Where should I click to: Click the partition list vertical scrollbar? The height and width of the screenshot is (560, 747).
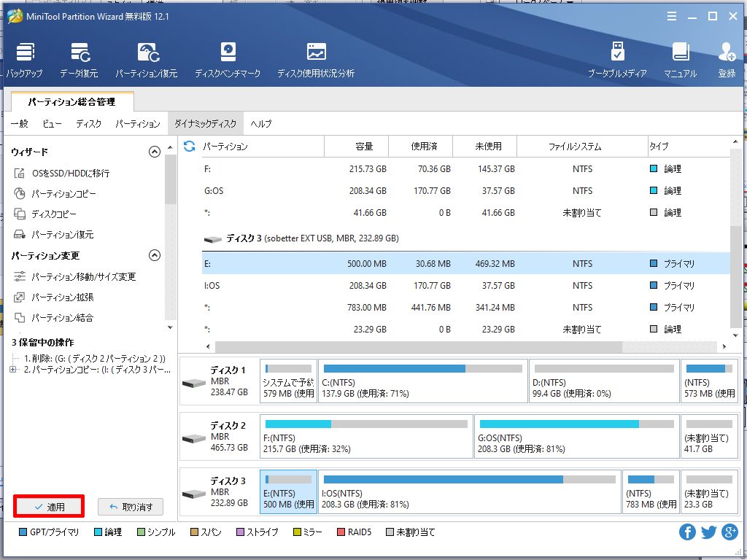pyautogui.click(x=736, y=277)
